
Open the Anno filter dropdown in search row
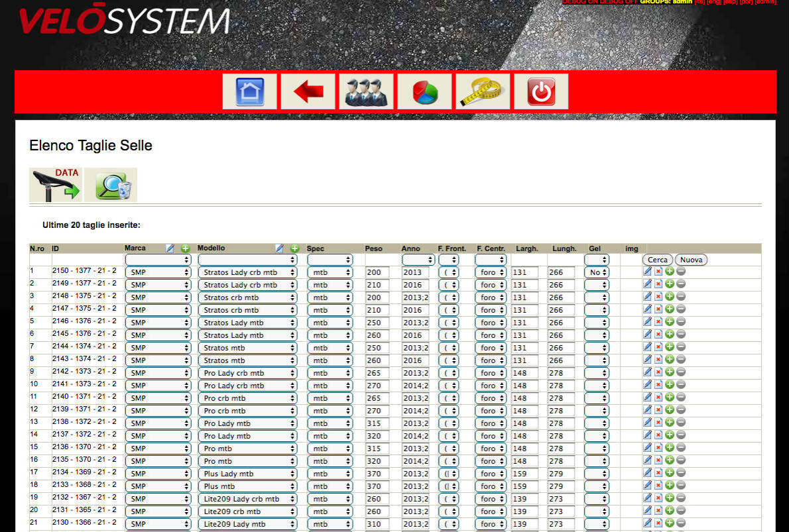coord(418,260)
